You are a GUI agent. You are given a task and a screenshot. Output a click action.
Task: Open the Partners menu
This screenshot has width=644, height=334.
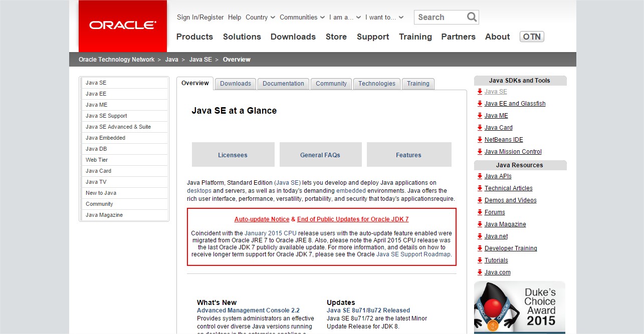coord(458,37)
